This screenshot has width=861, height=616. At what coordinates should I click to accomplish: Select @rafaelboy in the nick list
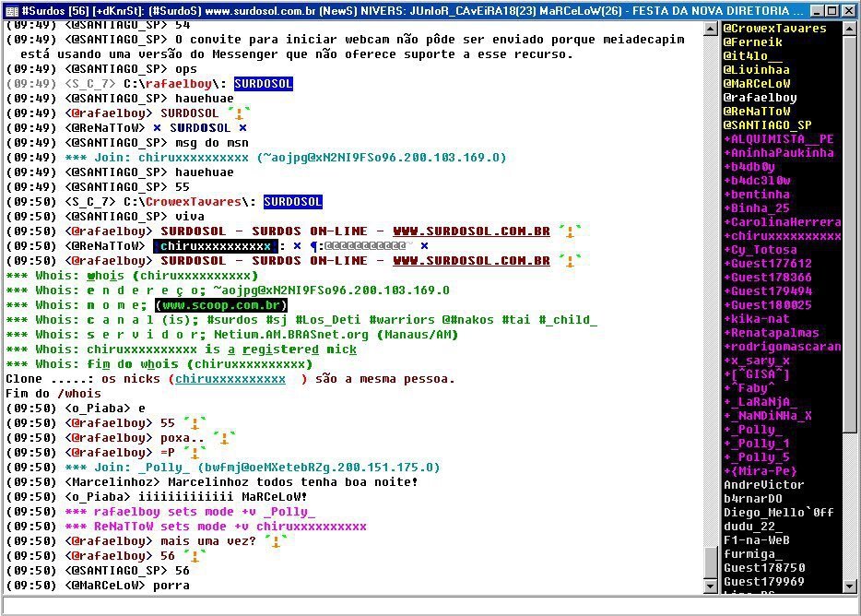pos(760,98)
